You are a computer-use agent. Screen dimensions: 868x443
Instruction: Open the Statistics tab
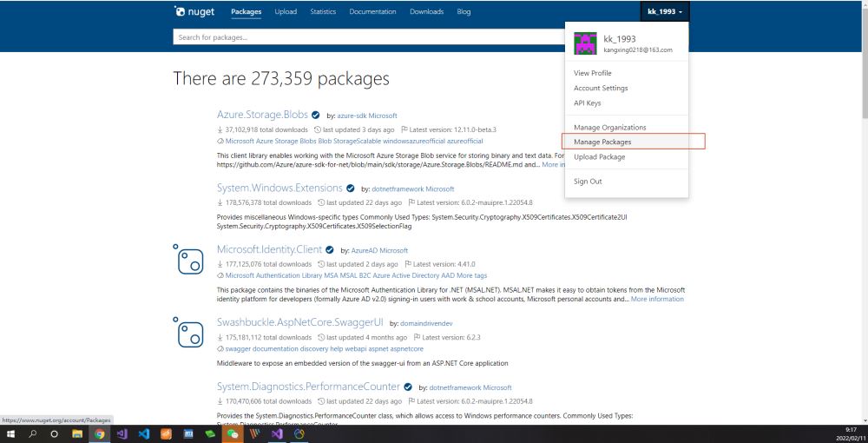[x=323, y=11]
